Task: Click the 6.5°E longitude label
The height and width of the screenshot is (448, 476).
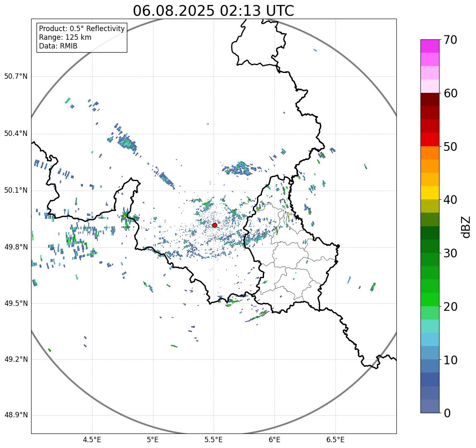Action: click(x=336, y=440)
